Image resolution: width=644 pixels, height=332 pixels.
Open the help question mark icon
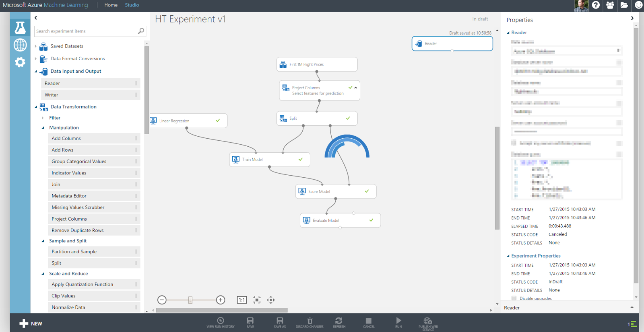596,5
